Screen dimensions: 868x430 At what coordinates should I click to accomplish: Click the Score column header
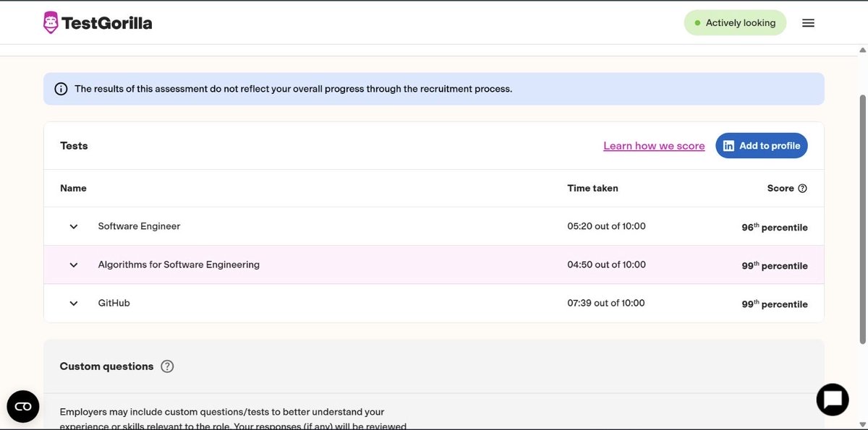pyautogui.click(x=780, y=188)
